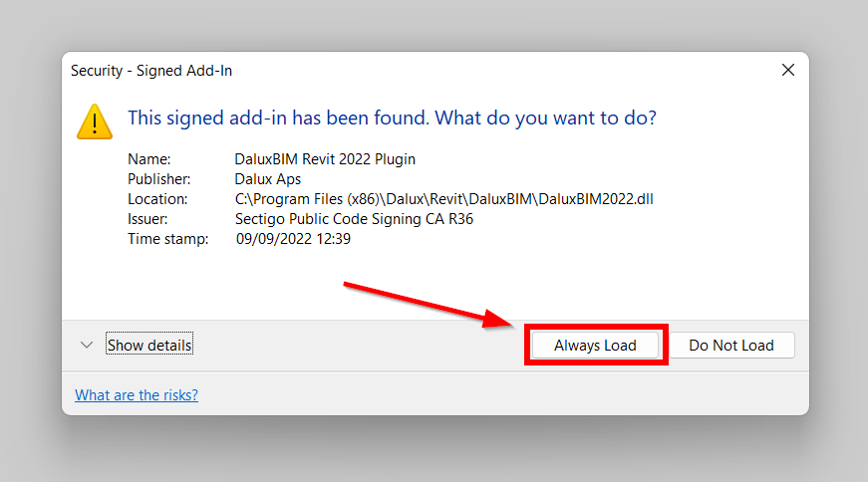Select the DaluxBIM2022.dll file path text

[x=443, y=199]
